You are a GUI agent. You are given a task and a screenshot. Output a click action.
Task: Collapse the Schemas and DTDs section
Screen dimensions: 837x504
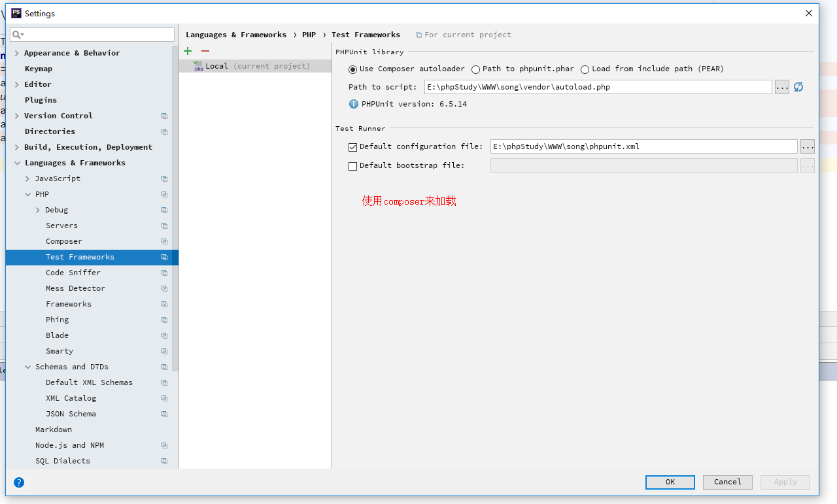point(27,367)
